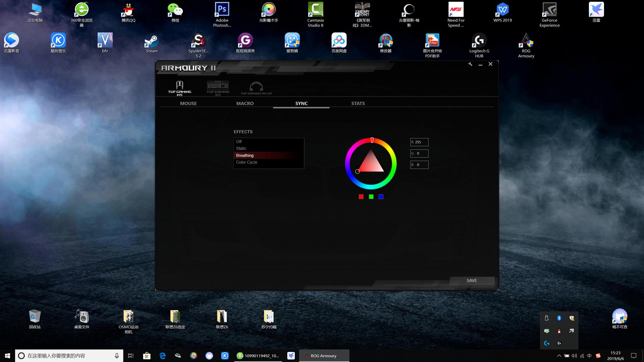The height and width of the screenshot is (362, 644).
Task: Open the Windows Start menu
Action: click(x=8, y=356)
